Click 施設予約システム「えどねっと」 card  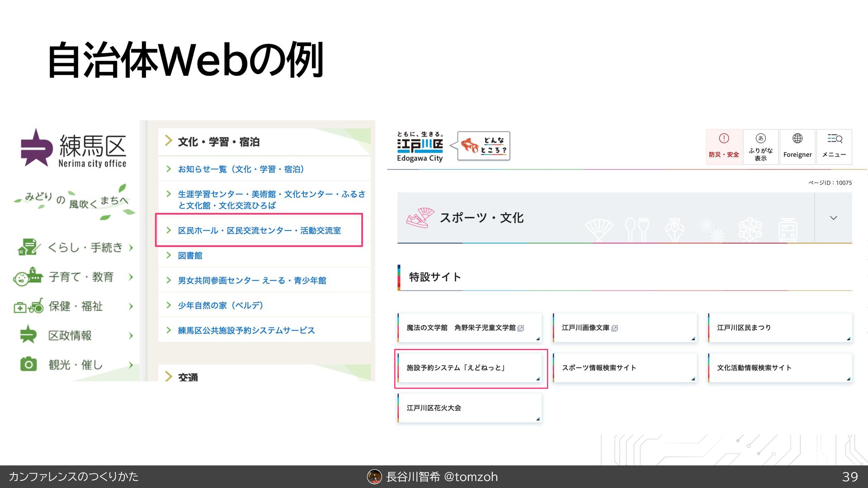469,368
